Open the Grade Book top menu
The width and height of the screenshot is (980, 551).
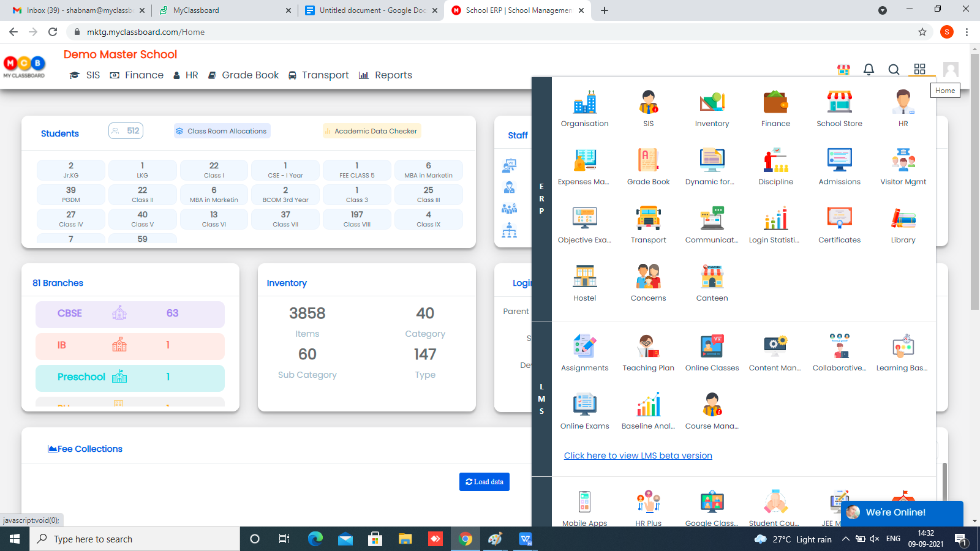[x=243, y=75]
